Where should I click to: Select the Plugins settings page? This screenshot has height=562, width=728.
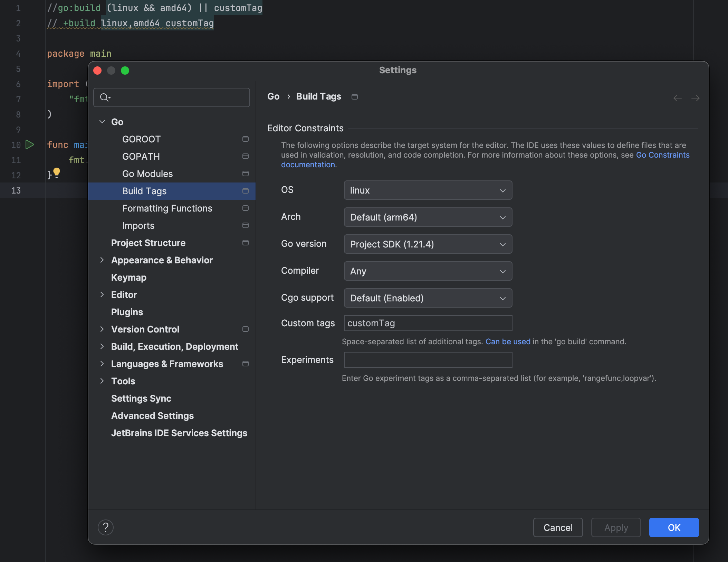pyautogui.click(x=127, y=312)
